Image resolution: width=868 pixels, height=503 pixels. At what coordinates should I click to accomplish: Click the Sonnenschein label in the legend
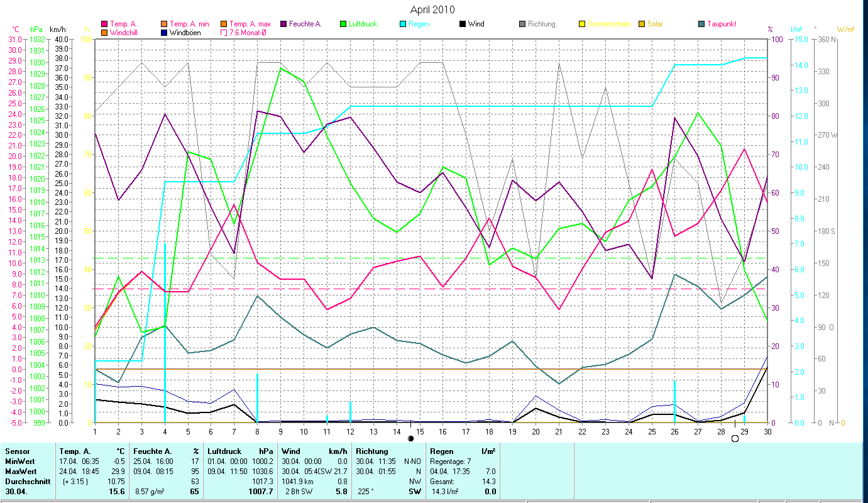pyautogui.click(x=609, y=24)
